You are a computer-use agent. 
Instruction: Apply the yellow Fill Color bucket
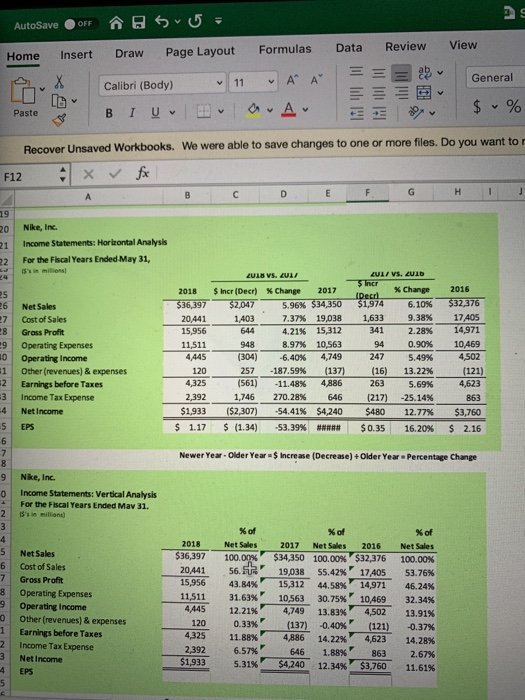click(x=254, y=110)
